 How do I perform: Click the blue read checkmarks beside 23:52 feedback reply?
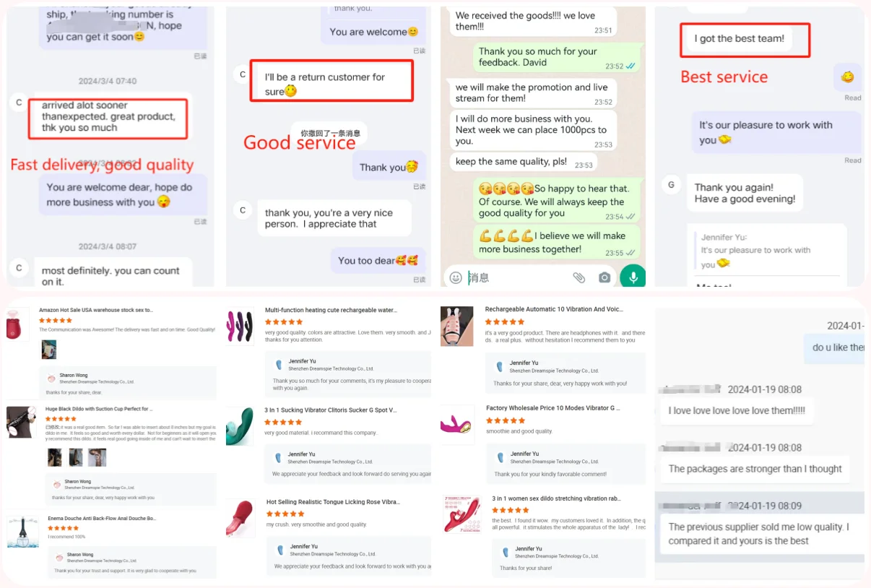(630, 66)
